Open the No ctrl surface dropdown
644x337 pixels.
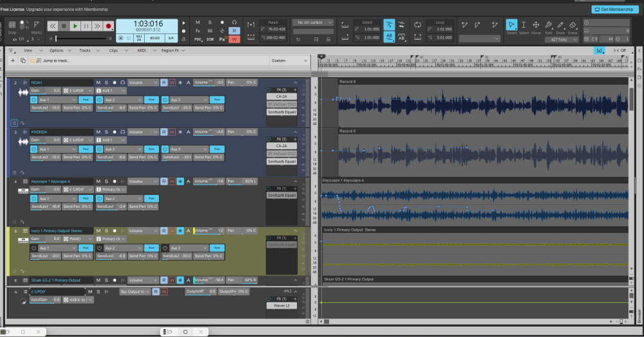click(312, 23)
